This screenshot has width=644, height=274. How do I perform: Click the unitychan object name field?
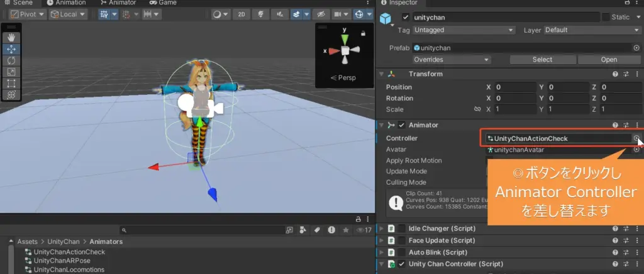point(506,18)
